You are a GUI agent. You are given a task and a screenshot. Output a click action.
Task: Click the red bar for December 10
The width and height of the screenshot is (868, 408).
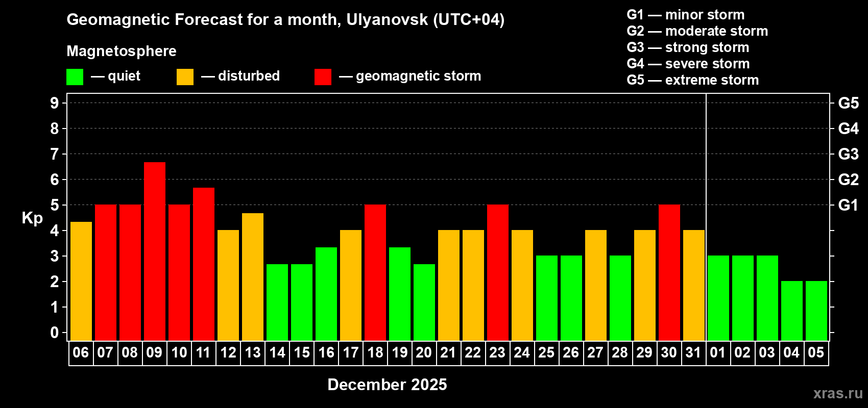[x=179, y=273]
